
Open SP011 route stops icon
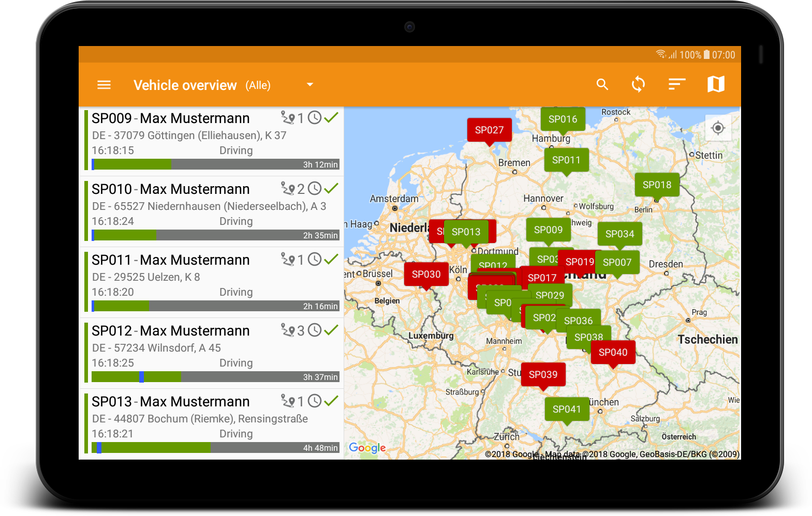coord(288,260)
